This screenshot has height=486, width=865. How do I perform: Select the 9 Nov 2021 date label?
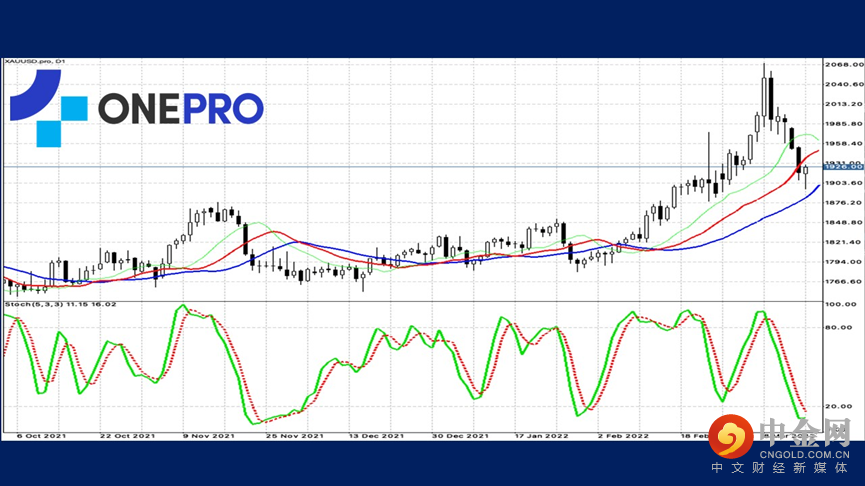click(209, 436)
